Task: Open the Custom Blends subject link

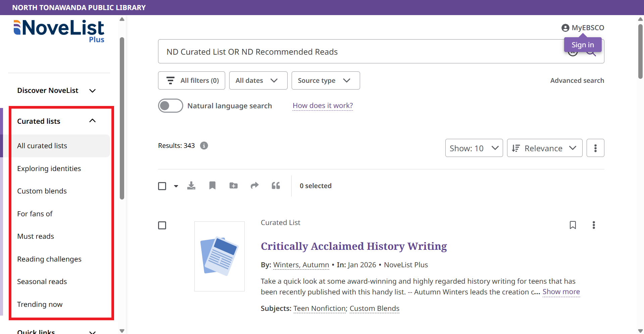Action: tap(375, 309)
